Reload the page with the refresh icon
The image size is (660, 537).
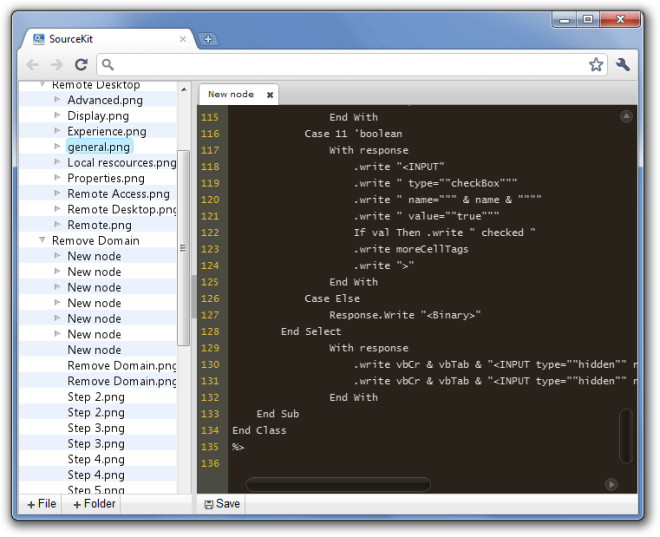(81, 64)
